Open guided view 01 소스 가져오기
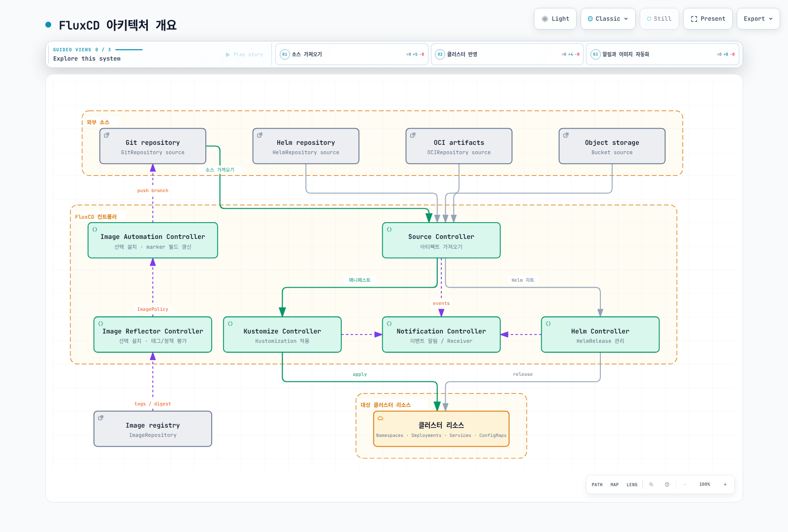The height and width of the screenshot is (532, 788). pos(352,54)
